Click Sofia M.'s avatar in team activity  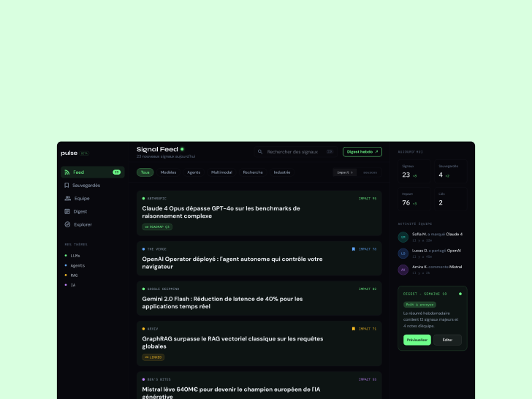(x=403, y=237)
